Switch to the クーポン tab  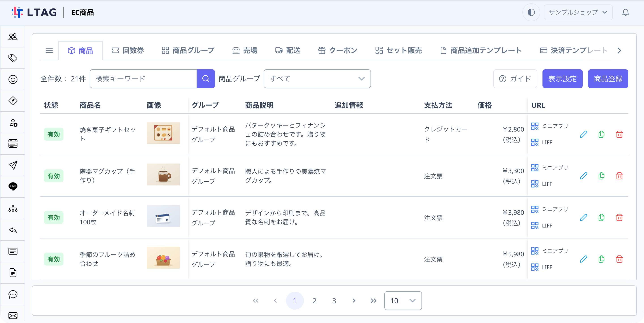click(337, 51)
